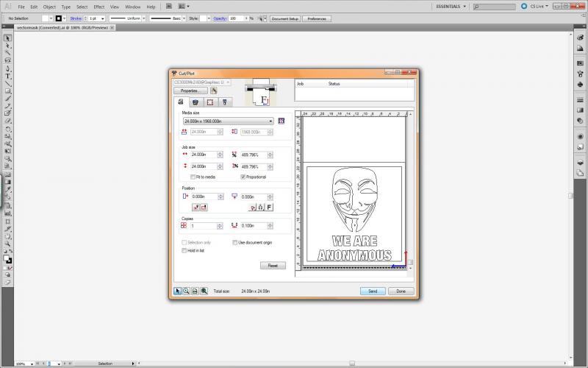Image resolution: width=588 pixels, height=368 pixels.
Task: Open the media size manager icon
Action: pos(282,121)
